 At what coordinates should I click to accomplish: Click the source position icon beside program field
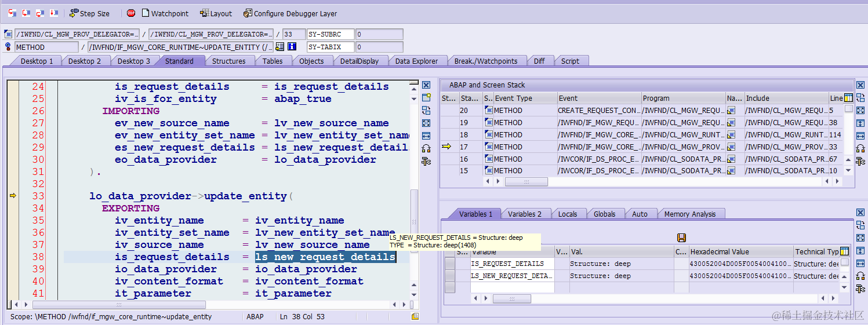coord(8,34)
